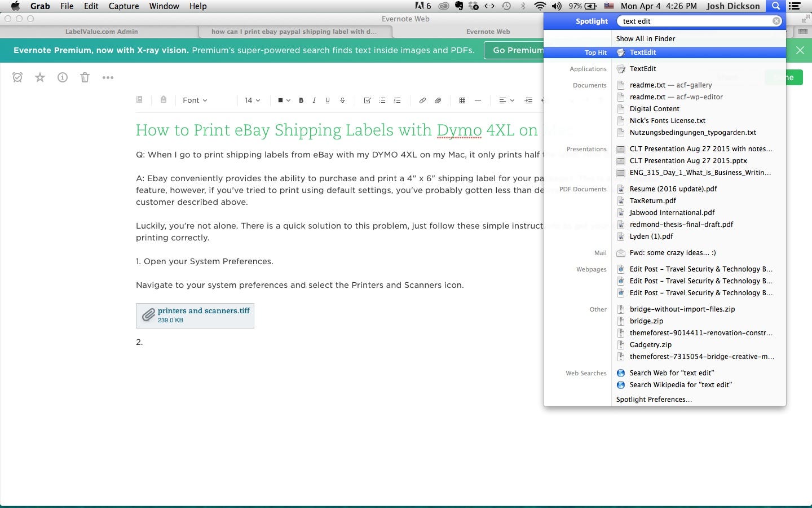Screen dimensions: 812x508
Task: Insert a table
Action: 462,100
